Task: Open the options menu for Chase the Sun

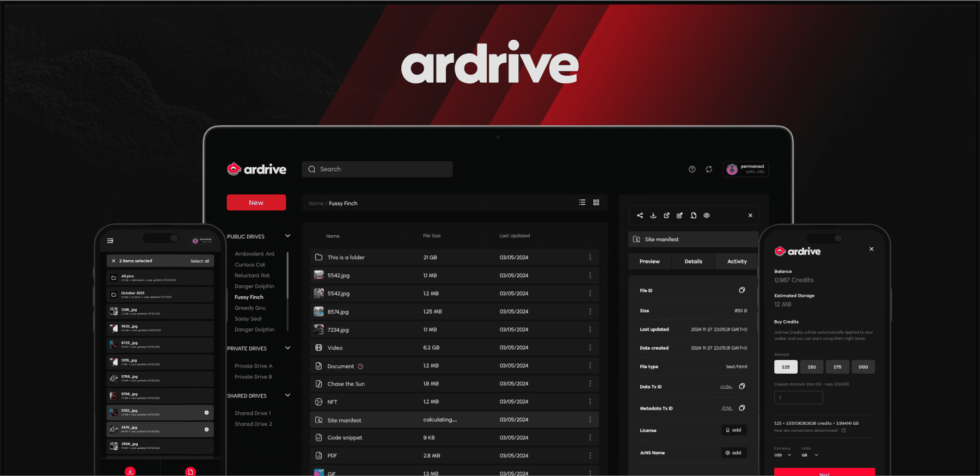Action: pos(590,384)
